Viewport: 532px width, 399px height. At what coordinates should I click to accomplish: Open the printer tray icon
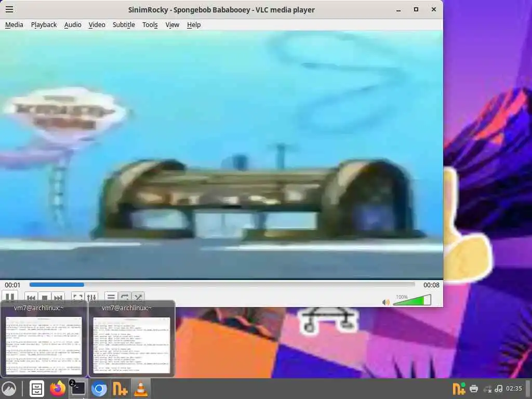pos(474,389)
